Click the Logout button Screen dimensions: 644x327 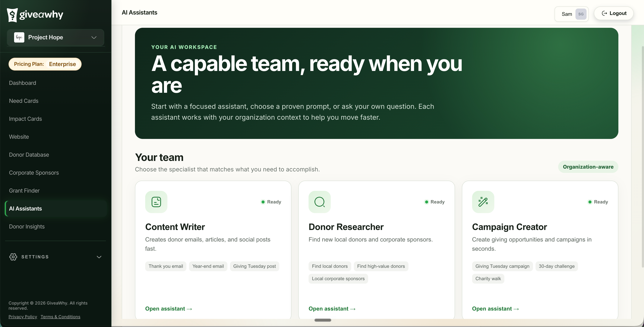613,13
